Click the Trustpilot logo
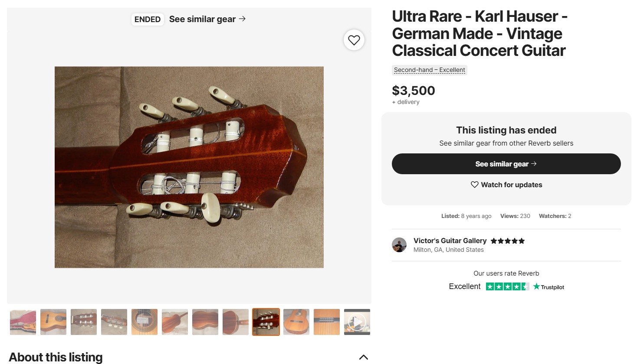This screenshot has width=637, height=364. 549,287
